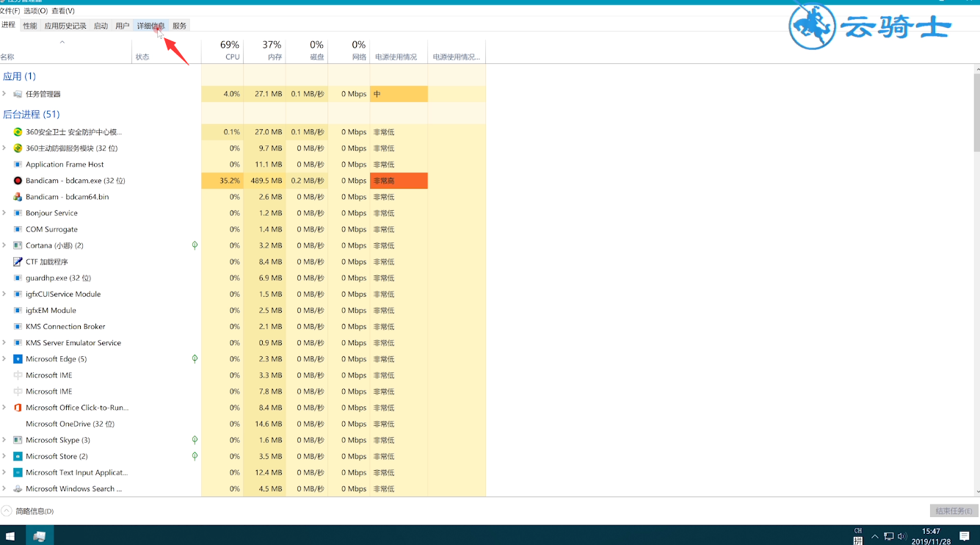Sort by the 状态 column header
This screenshot has height=545, width=980.
coord(167,50)
